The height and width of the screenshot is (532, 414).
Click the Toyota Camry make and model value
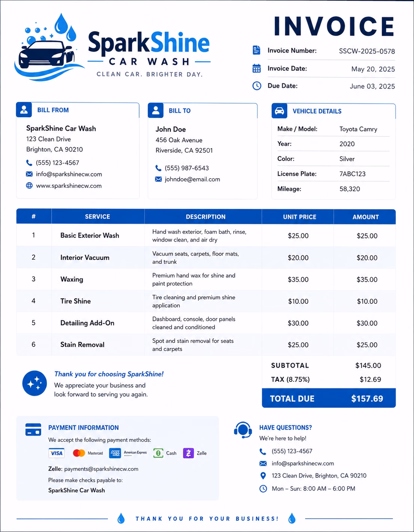358,129
